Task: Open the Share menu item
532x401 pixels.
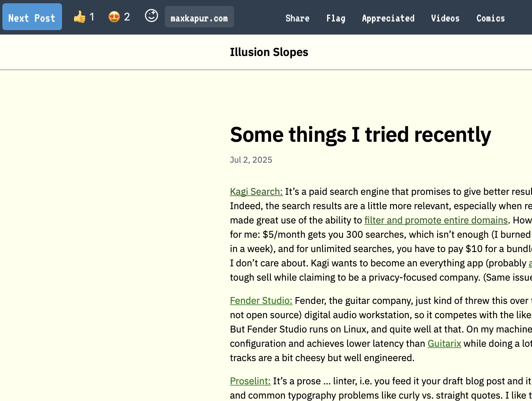Action: (297, 18)
